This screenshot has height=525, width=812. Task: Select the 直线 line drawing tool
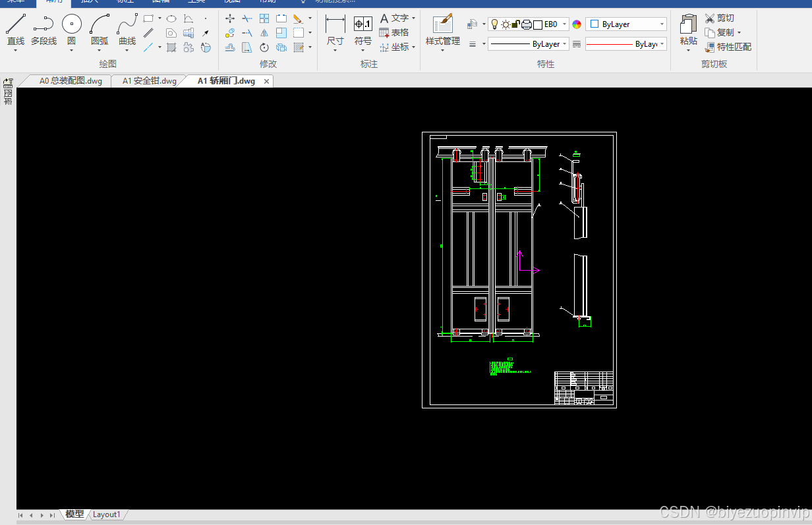click(16, 30)
